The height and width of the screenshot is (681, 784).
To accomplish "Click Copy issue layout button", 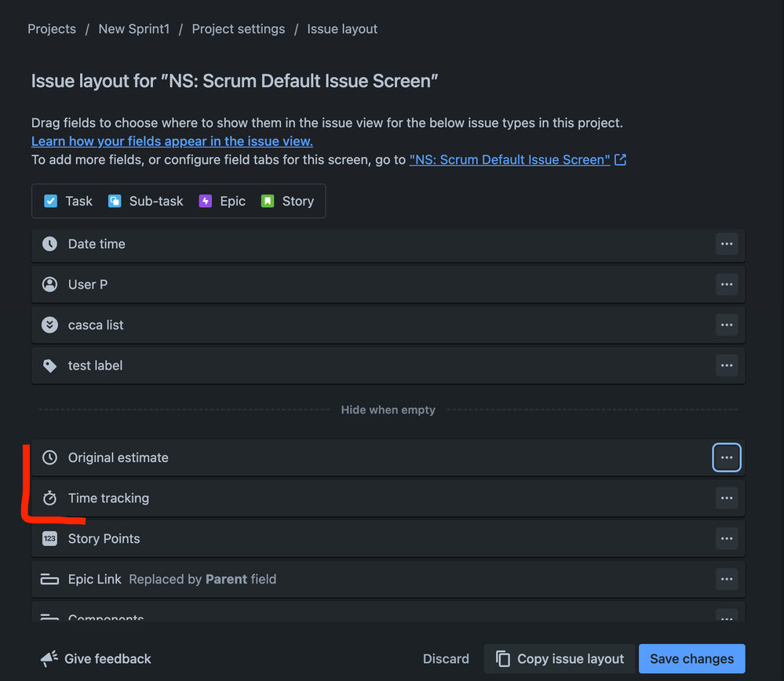I will click(x=559, y=658).
